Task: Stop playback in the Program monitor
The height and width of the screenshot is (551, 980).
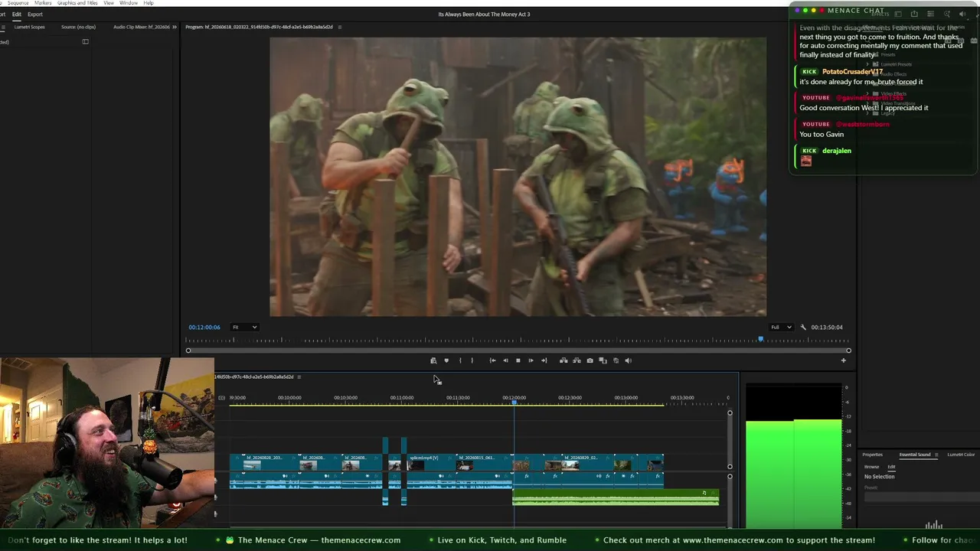Action: pos(518,360)
